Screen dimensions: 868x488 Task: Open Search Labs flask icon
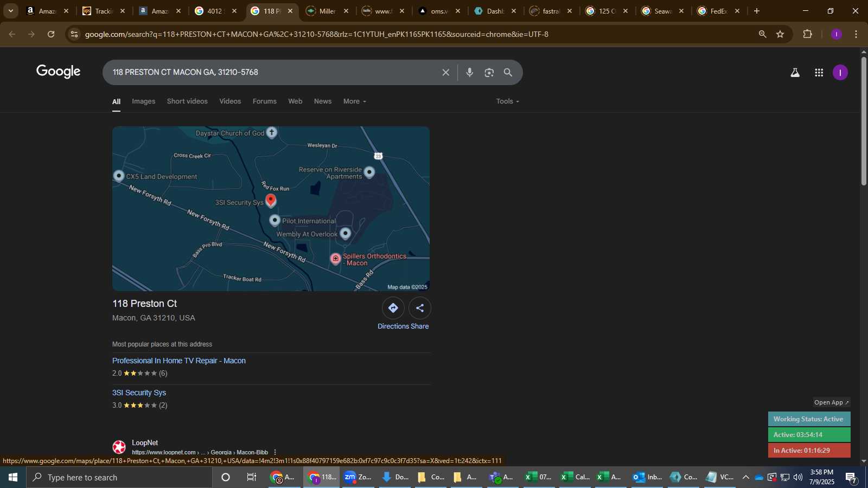[795, 73]
